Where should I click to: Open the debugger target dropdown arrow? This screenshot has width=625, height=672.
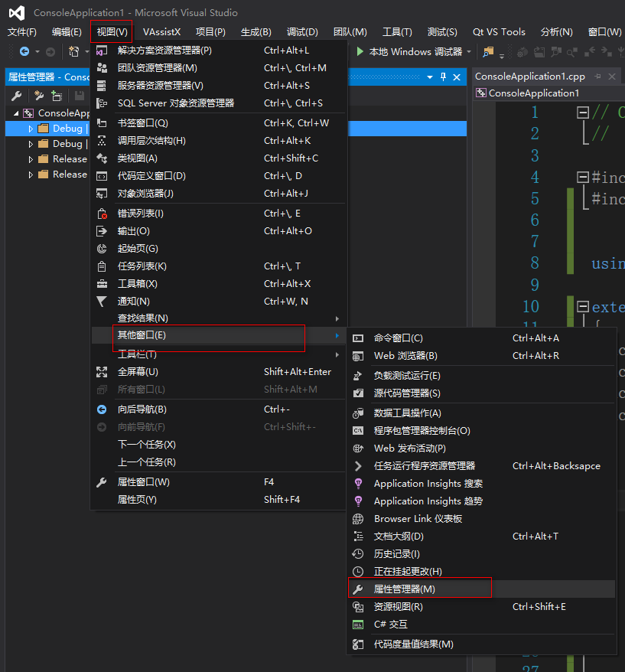[469, 52]
